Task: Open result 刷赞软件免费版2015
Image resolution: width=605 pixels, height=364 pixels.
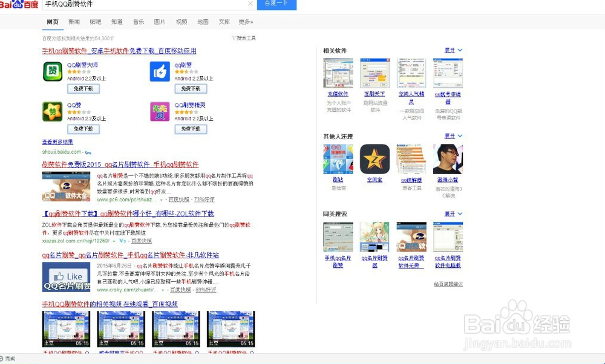Action: pyautogui.click(x=120, y=164)
